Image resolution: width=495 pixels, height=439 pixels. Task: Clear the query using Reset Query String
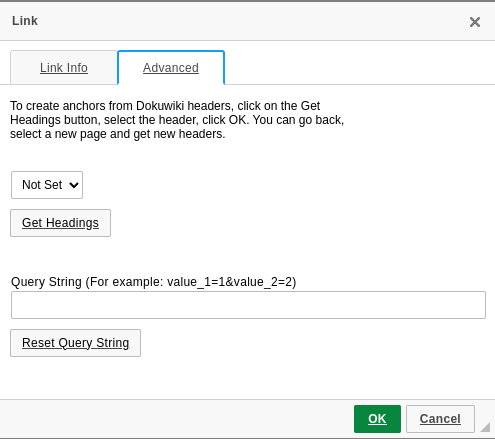click(75, 343)
